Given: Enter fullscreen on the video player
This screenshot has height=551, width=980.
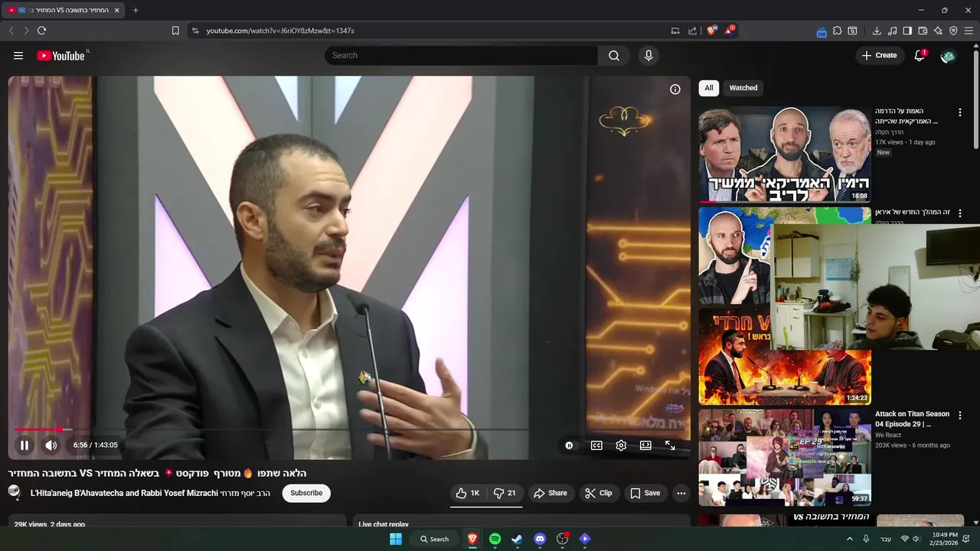Looking at the screenshot, I should coord(670,445).
